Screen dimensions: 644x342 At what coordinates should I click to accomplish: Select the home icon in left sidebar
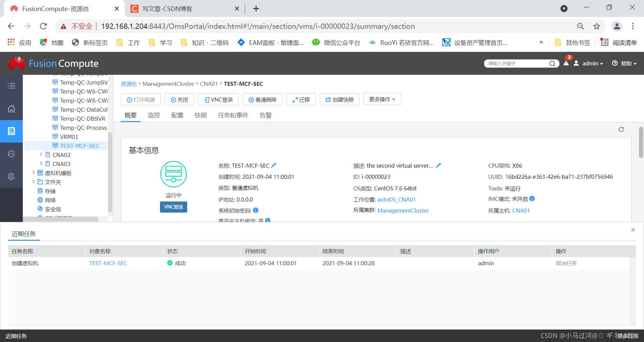point(11,109)
